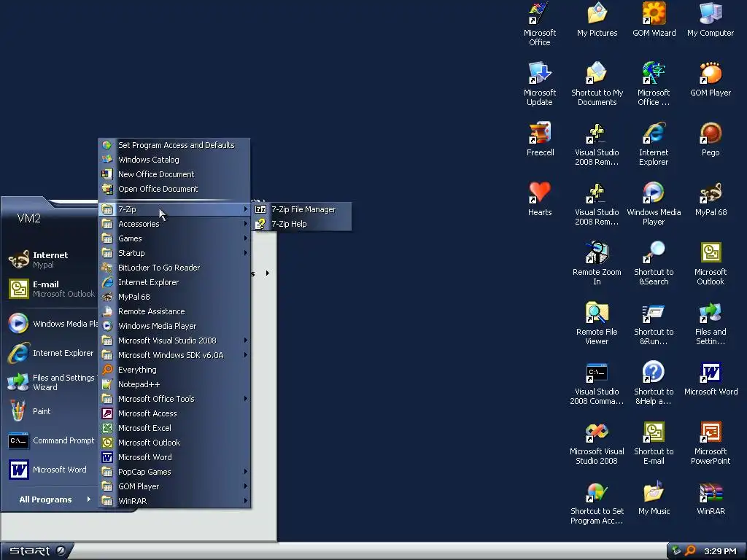Open Command Prompt from Start menu
The image size is (747, 560).
(x=52, y=441)
